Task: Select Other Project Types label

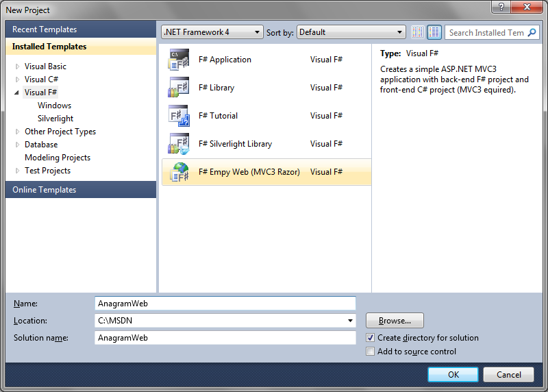Action: pyautogui.click(x=60, y=132)
